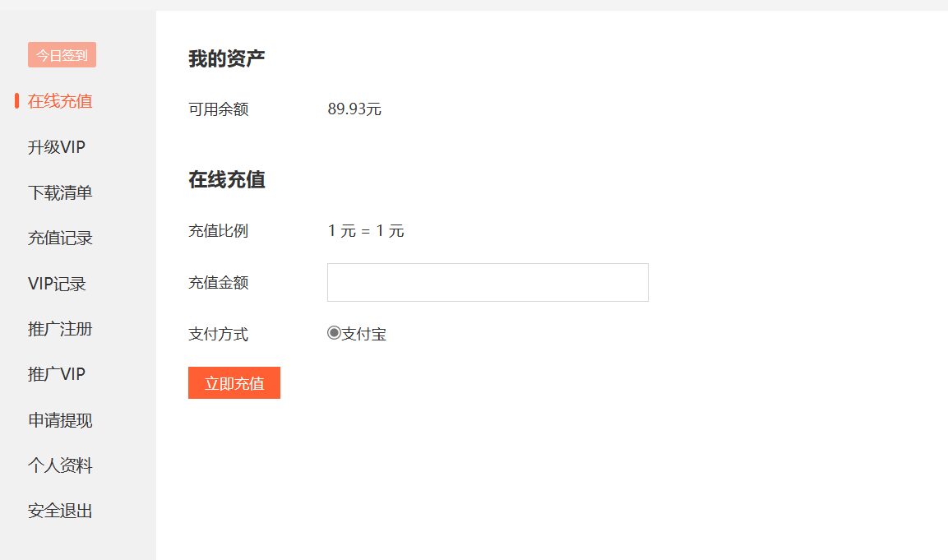Viewport: 948px width, 560px height.
Task: Click 安全退出 to log out
Action: [x=60, y=510]
